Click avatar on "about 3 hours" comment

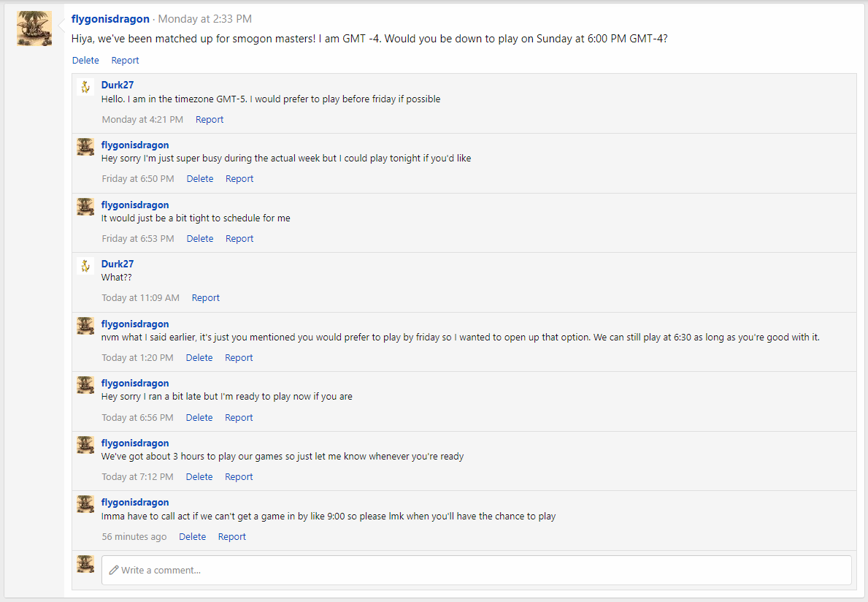point(85,445)
